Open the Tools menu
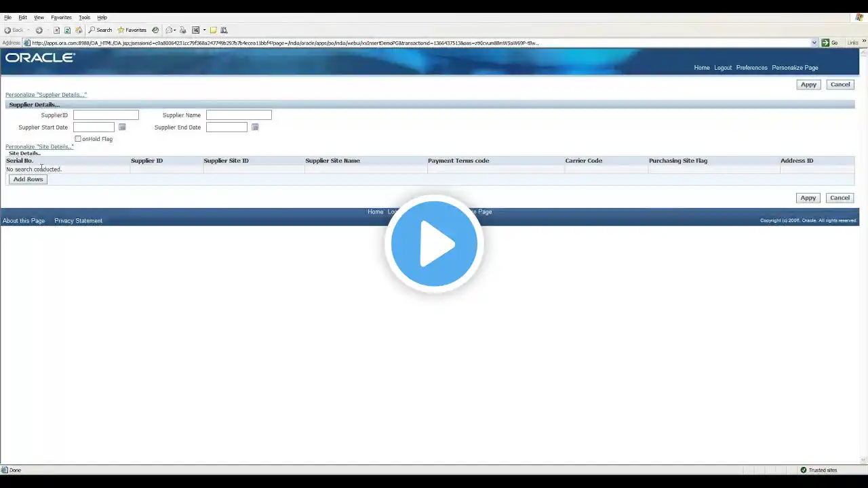 point(84,17)
